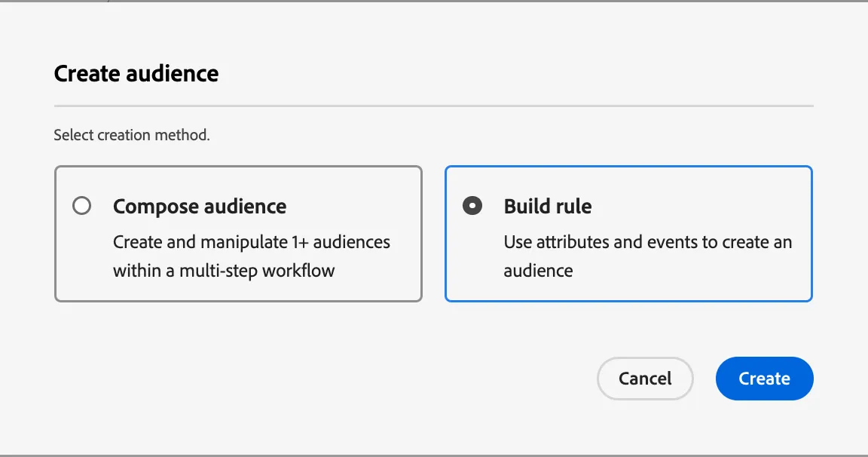Image resolution: width=868 pixels, height=457 pixels.
Task: Click the "Create audience" dialog heading
Action: [136, 73]
